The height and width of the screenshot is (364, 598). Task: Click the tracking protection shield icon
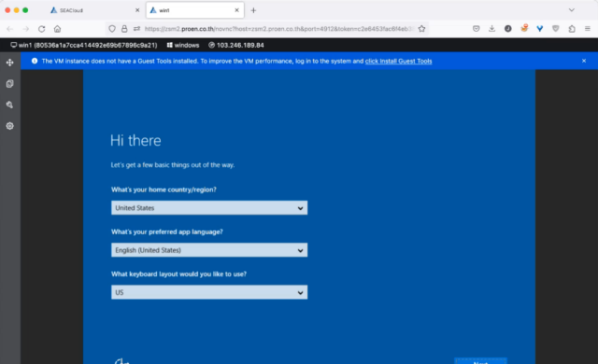point(112,29)
